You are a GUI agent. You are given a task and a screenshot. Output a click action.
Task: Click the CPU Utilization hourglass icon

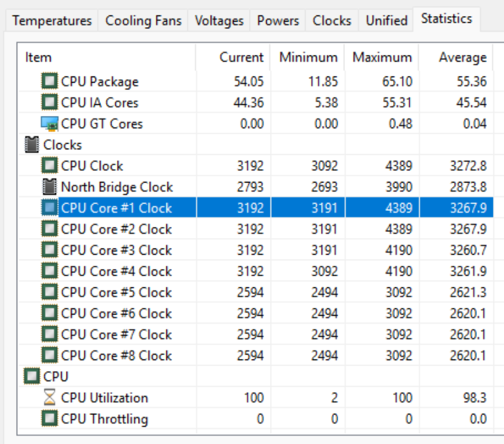[x=50, y=398]
